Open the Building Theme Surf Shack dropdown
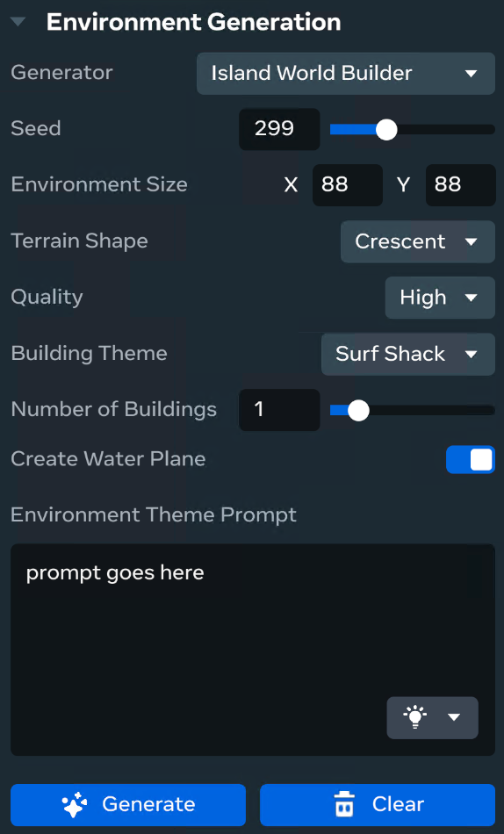The image size is (504, 834). (x=408, y=354)
